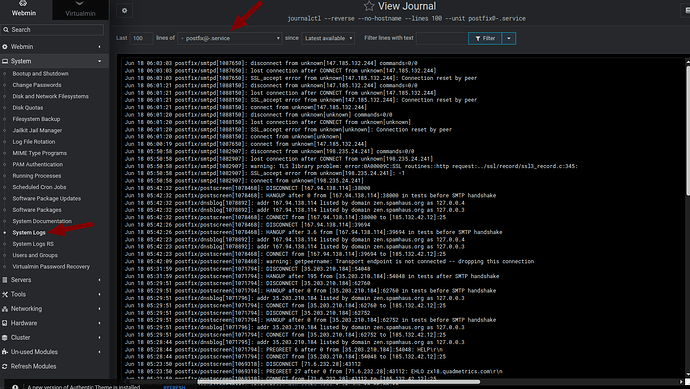
Task: Expand the Networking sidebar category arrow
Action: 99,309
